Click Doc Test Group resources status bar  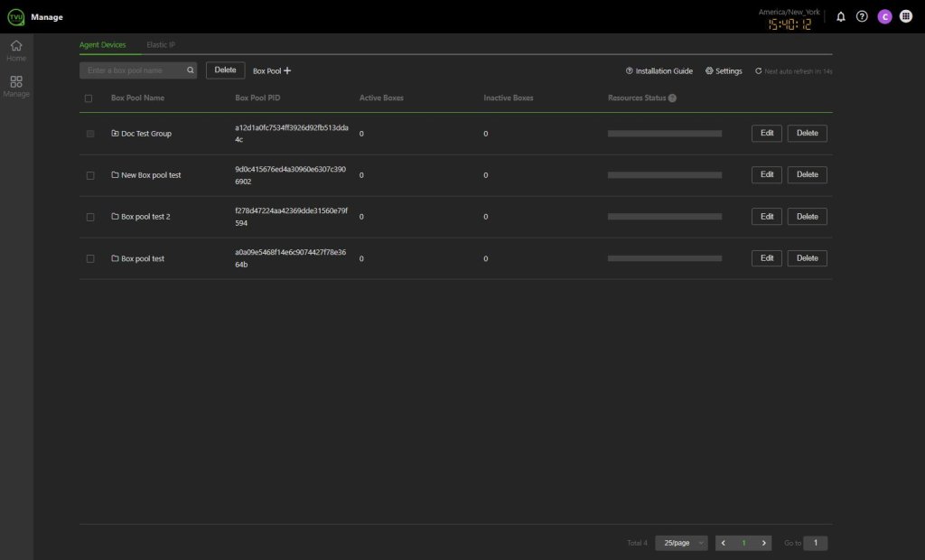[665, 134]
